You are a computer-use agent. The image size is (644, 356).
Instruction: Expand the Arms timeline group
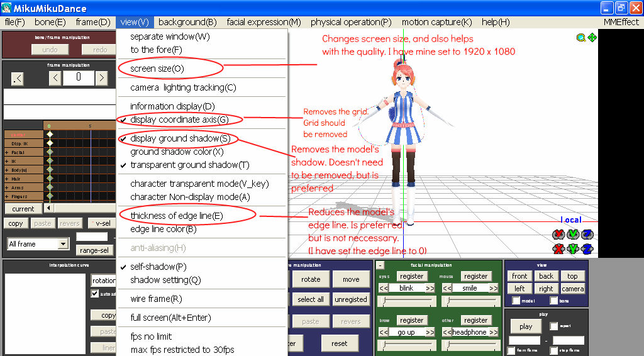coord(6,187)
